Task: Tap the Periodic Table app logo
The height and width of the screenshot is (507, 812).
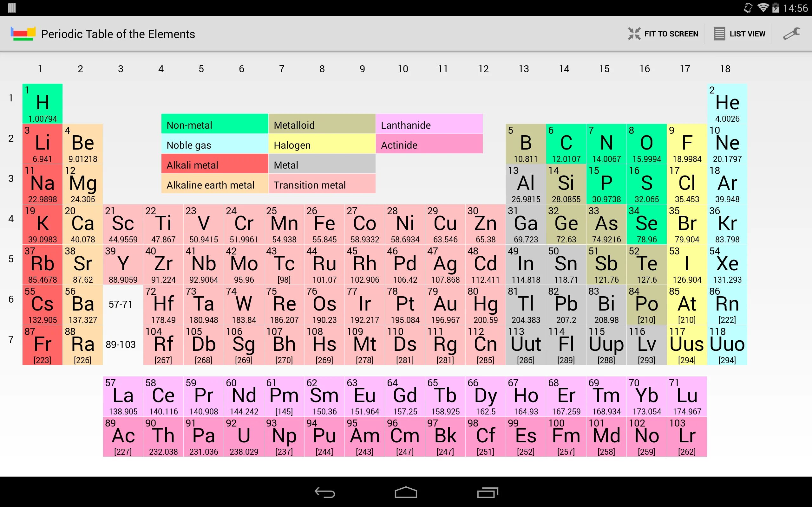Action: [23, 34]
